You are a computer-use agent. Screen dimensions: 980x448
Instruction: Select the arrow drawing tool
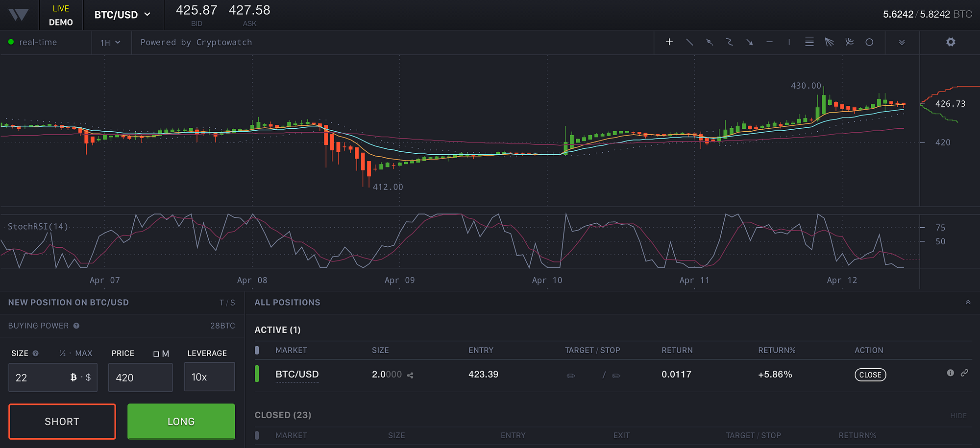pyautogui.click(x=750, y=42)
